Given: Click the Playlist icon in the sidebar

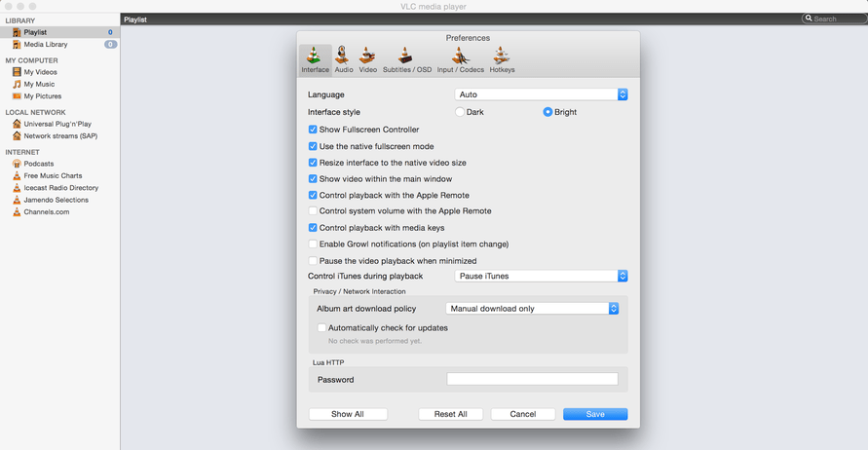Looking at the screenshot, I should click(x=17, y=33).
